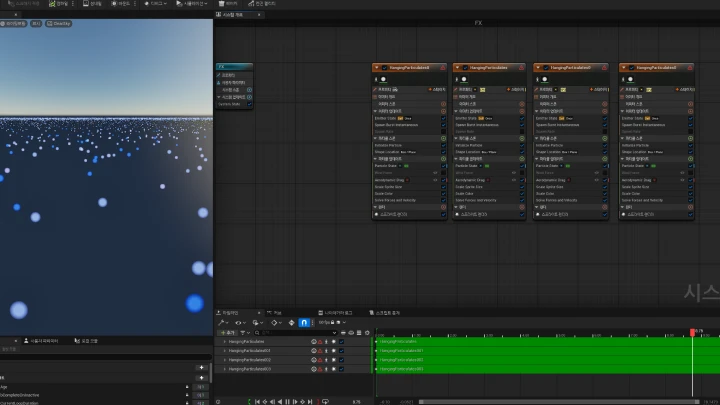
Task: Collapse the first emitter node header arrow
Action: click(377, 68)
